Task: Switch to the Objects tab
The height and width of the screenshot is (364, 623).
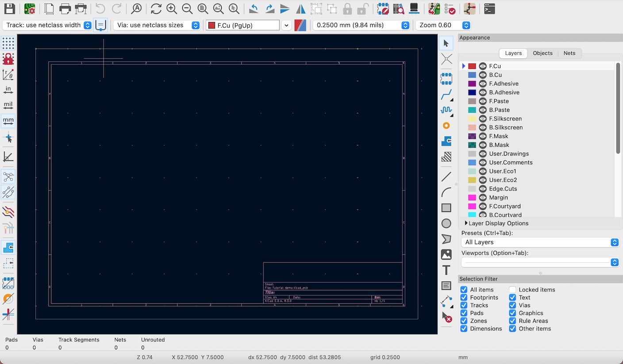Action: point(542,53)
